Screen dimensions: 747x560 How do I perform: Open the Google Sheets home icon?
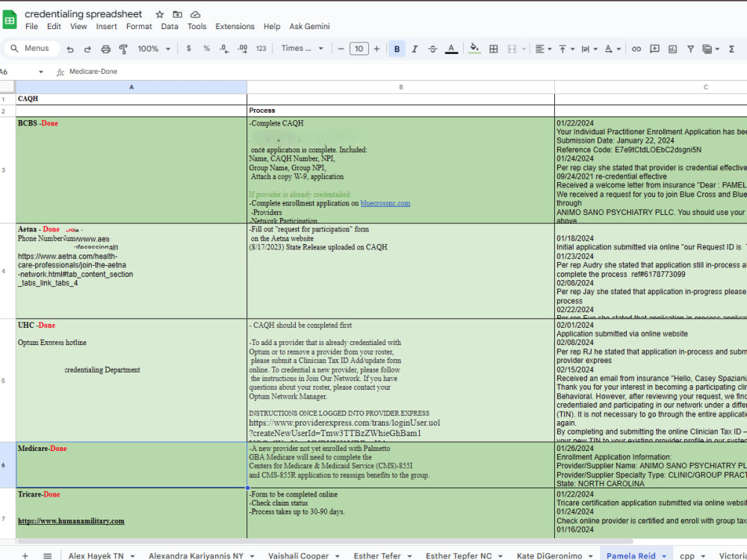[10, 19]
